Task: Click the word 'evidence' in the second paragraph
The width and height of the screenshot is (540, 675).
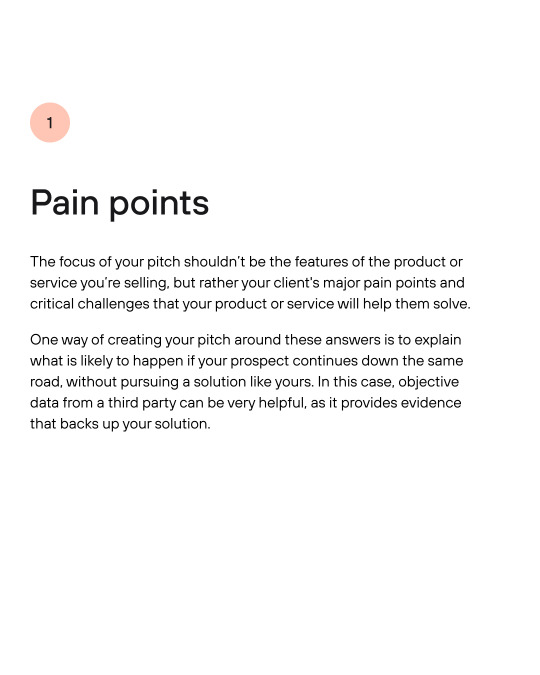Action: click(431, 403)
